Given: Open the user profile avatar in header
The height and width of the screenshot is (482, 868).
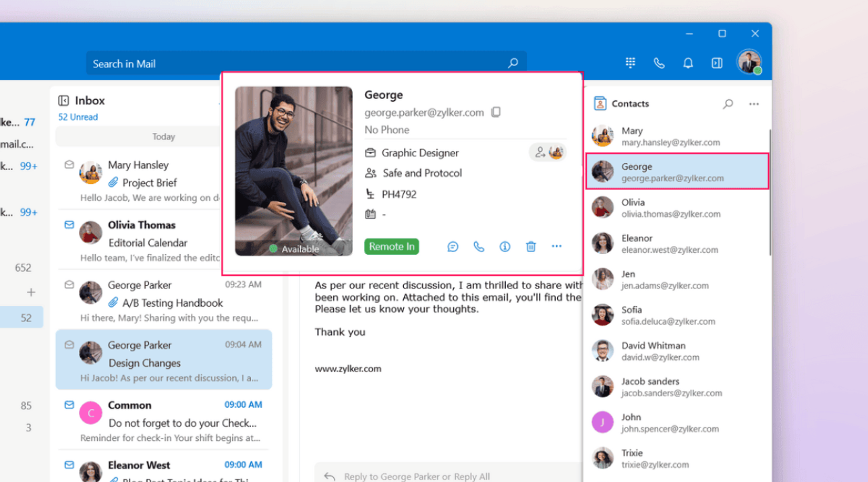Looking at the screenshot, I should pos(749,62).
